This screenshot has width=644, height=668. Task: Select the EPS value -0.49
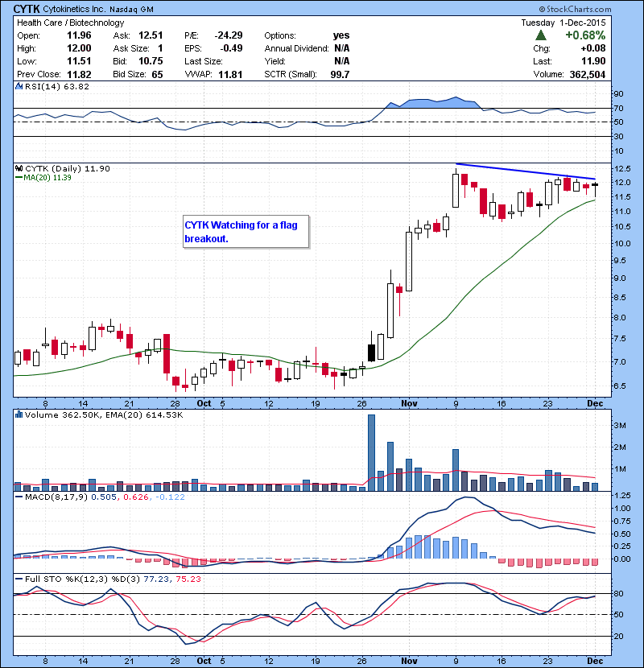point(231,48)
